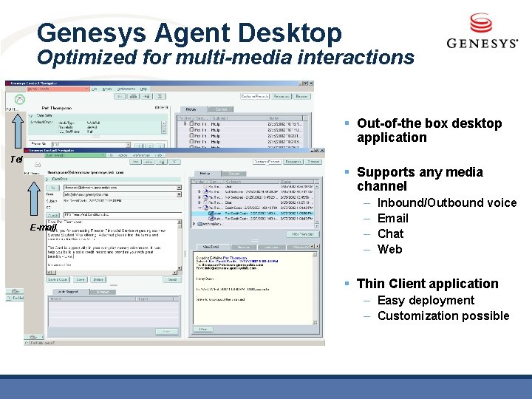Click the To button beside recipient field
The image size is (532, 399).
(x=52, y=188)
